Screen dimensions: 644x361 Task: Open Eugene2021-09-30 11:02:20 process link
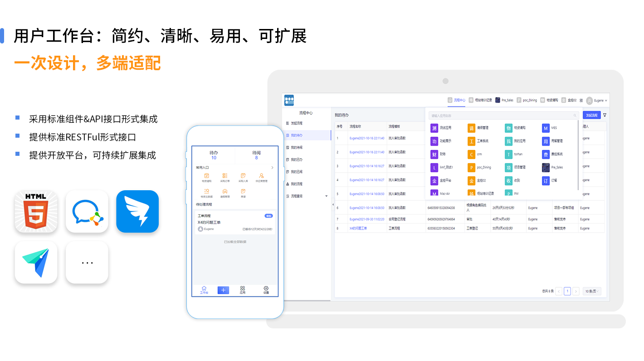coord(367,219)
